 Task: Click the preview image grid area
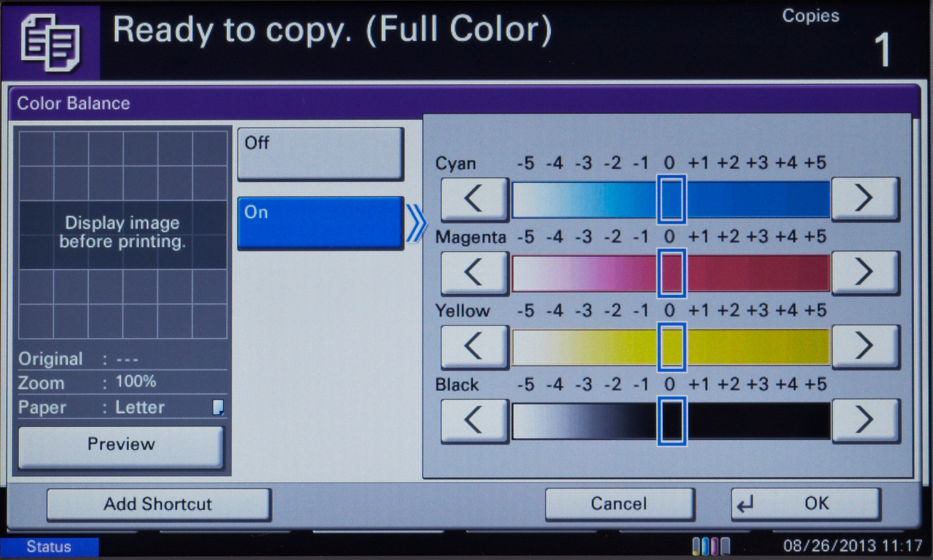pyautogui.click(x=123, y=235)
